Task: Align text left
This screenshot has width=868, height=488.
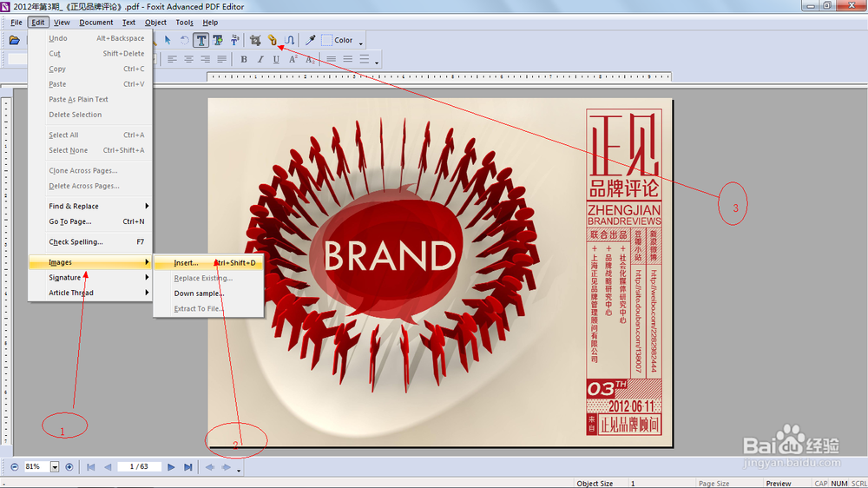Action: click(172, 59)
